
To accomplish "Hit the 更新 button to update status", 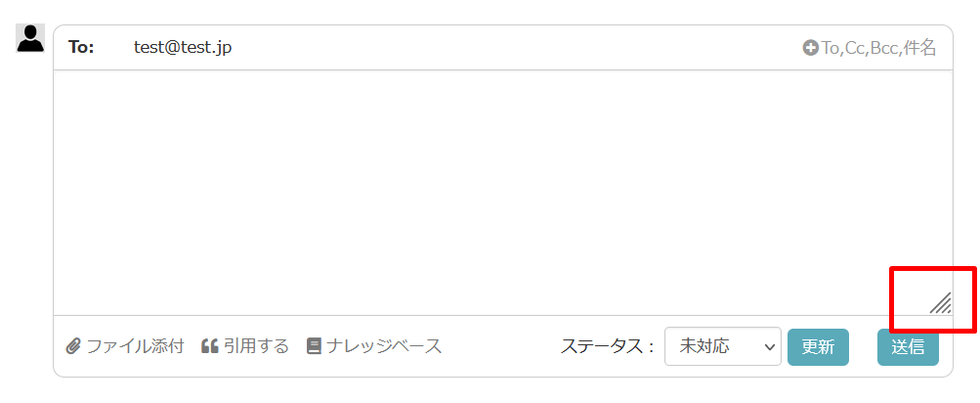I will click(818, 346).
